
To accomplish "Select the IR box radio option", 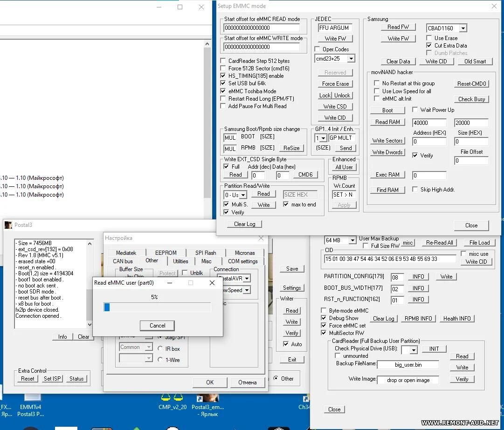I will (160, 348).
